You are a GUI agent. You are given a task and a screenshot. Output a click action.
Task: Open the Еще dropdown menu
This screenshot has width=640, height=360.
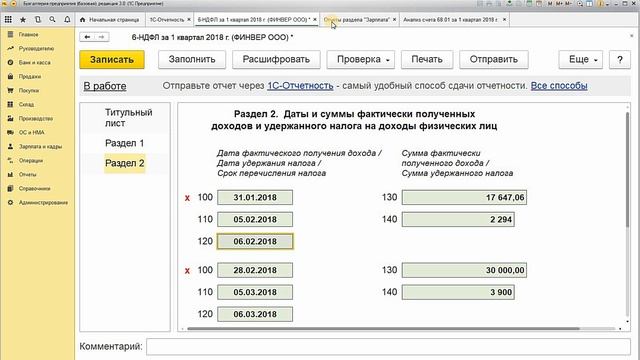(580, 60)
